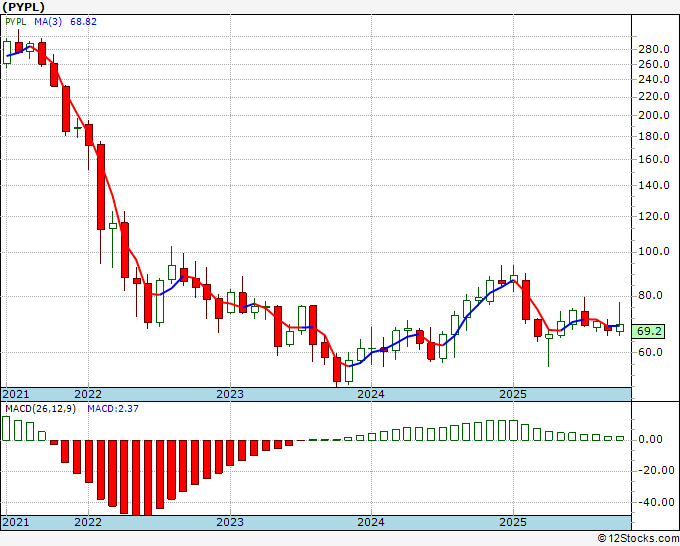This screenshot has height=546, width=680.
Task: Click the 2022 label on price chart axis
Action: point(88,394)
